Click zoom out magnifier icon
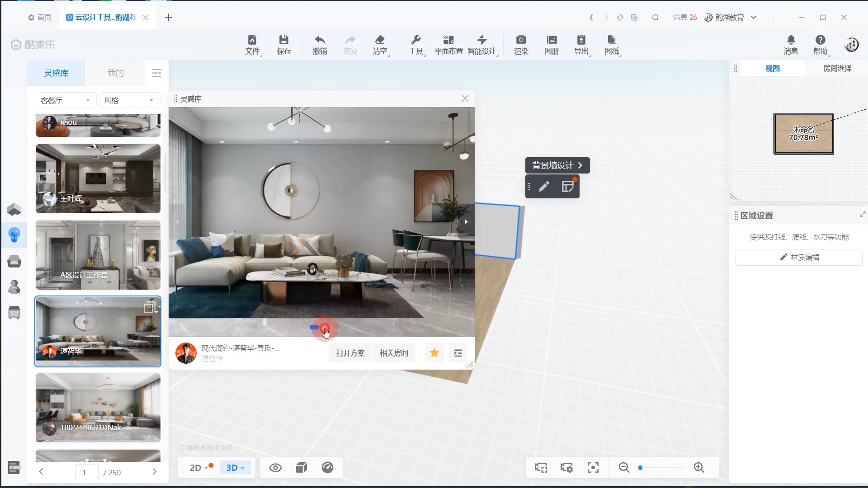The width and height of the screenshot is (868, 488). pos(624,468)
